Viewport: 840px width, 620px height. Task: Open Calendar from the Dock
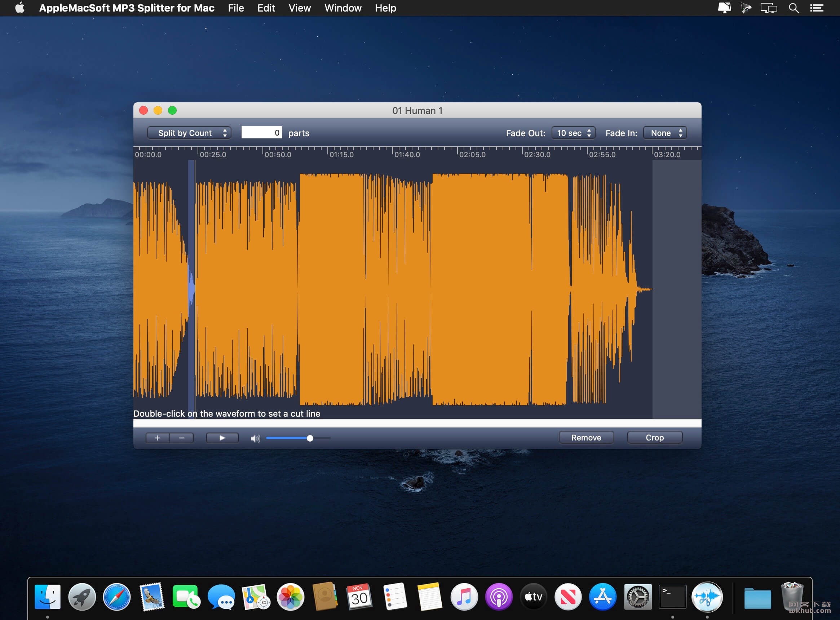click(x=359, y=597)
